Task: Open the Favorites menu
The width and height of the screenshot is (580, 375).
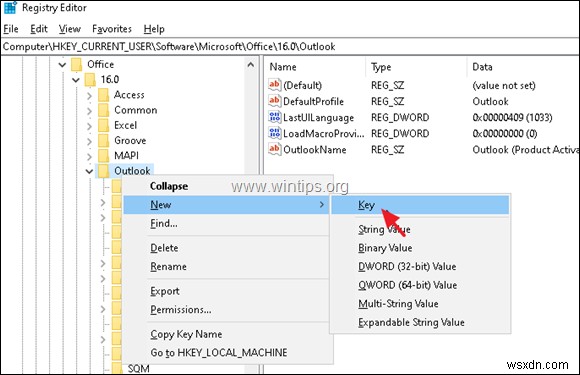Action: 112,29
